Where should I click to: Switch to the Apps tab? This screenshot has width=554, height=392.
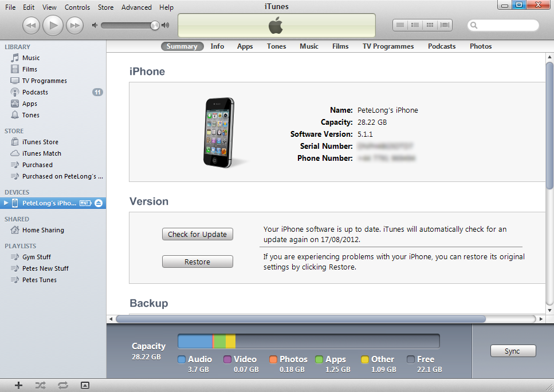[x=245, y=46]
